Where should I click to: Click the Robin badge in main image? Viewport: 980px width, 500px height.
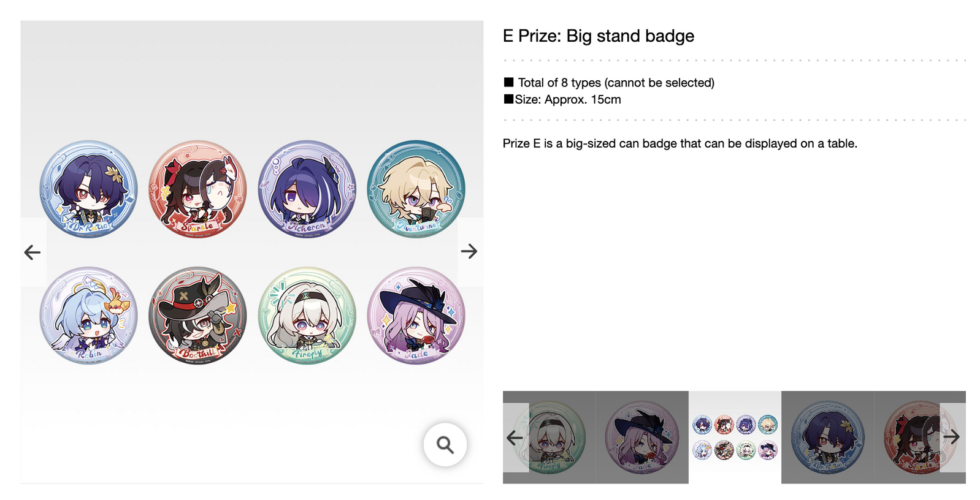point(89,316)
